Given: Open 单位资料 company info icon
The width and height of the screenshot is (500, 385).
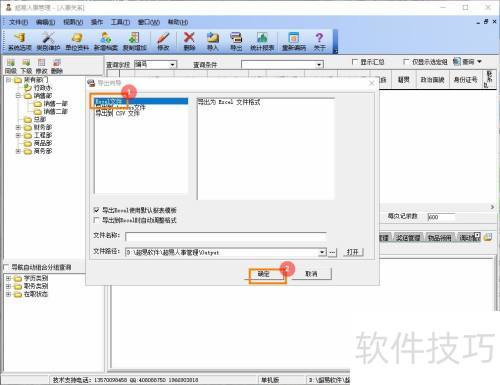Looking at the screenshot, I should coord(77,41).
